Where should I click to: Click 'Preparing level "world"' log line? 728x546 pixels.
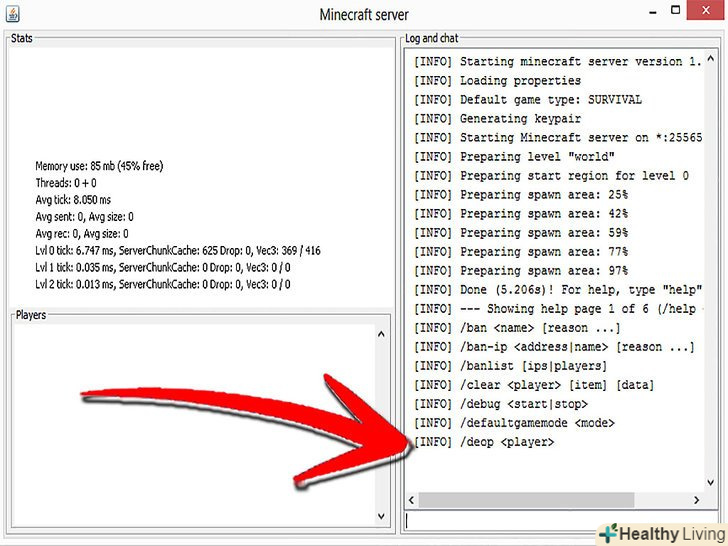514,156
